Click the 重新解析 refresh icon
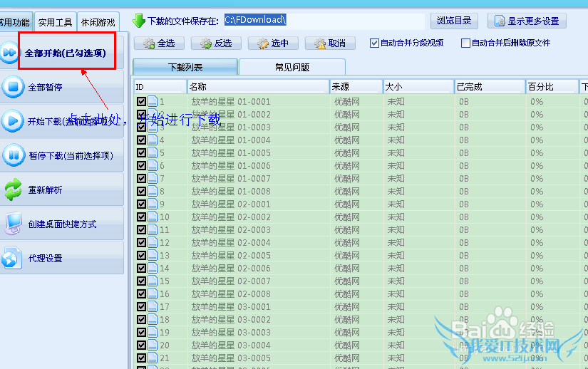Screen dimensions: 588x369 [x=13, y=189]
